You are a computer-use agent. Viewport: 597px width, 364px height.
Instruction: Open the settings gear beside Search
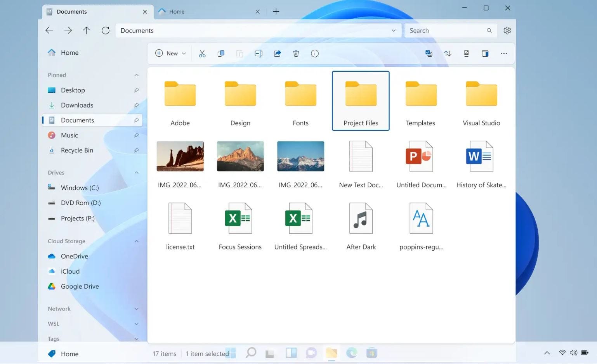(507, 30)
